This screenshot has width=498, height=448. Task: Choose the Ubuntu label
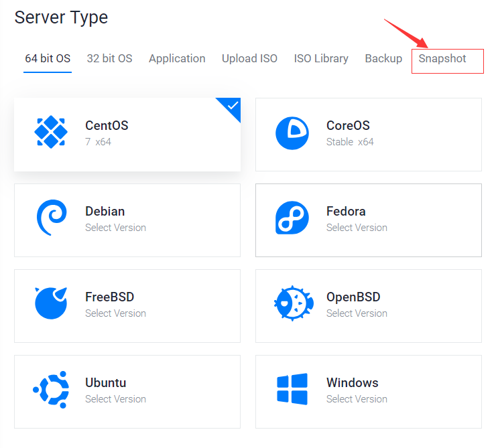tap(106, 382)
